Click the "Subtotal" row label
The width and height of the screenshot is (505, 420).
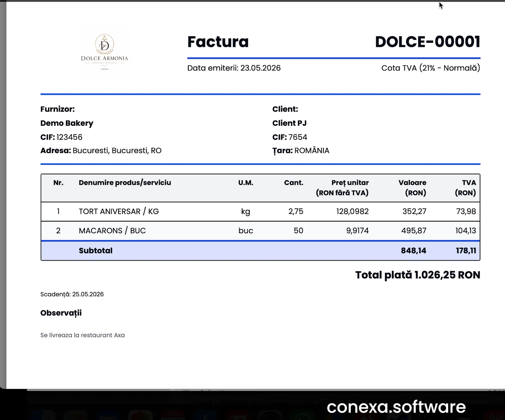[x=96, y=251]
